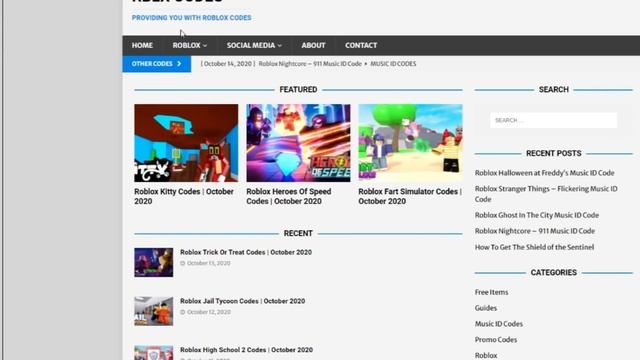Open the Roblox Heroes Of Speed thumbnail

[298, 143]
